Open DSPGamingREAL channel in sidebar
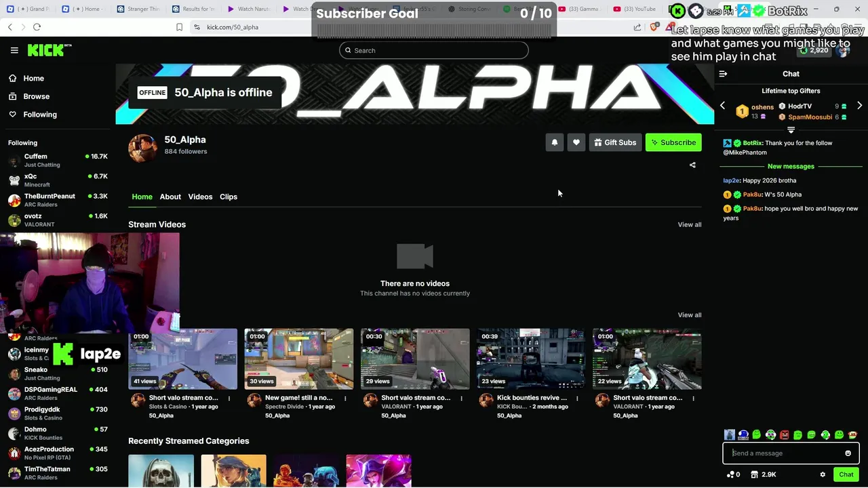This screenshot has height=488, width=868. pos(58,393)
